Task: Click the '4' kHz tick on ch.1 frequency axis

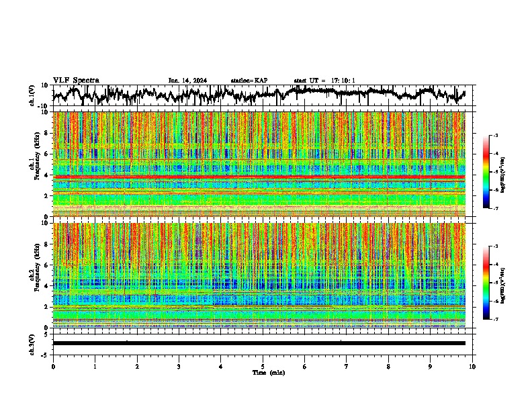Action: (x=46, y=175)
